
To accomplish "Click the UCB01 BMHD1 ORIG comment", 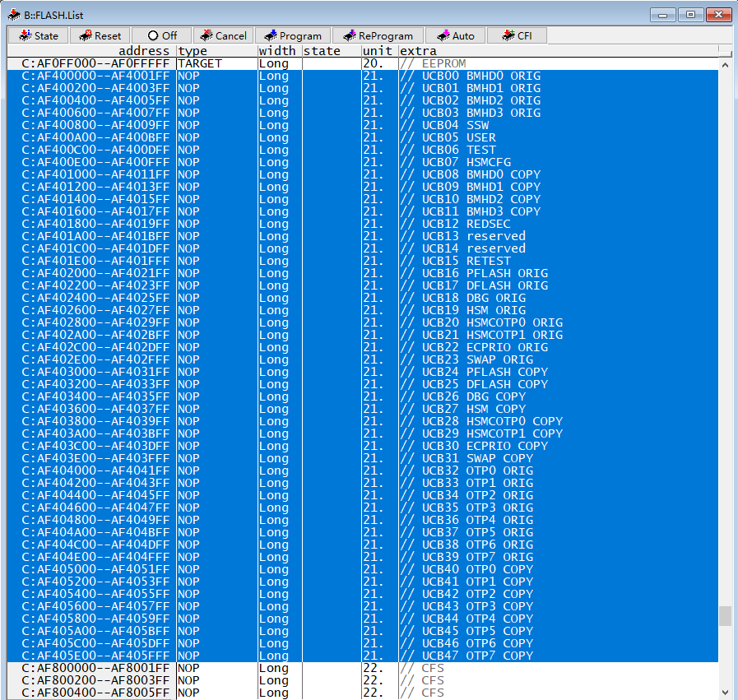I will [481, 88].
